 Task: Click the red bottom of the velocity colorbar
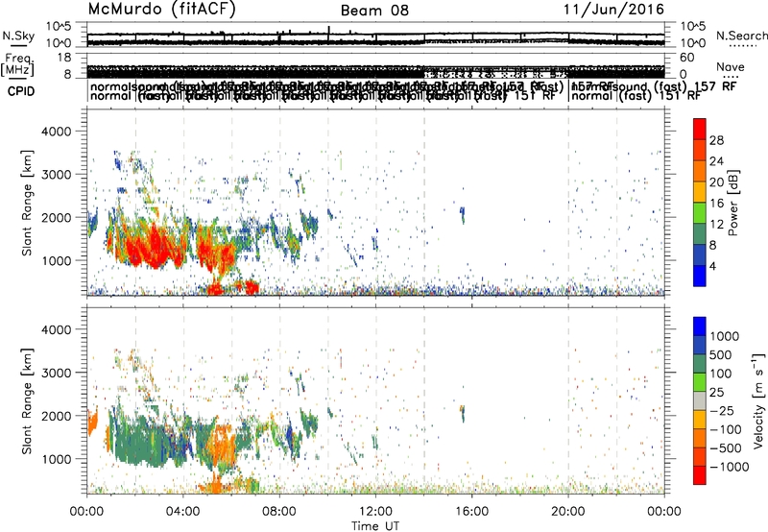pos(700,475)
